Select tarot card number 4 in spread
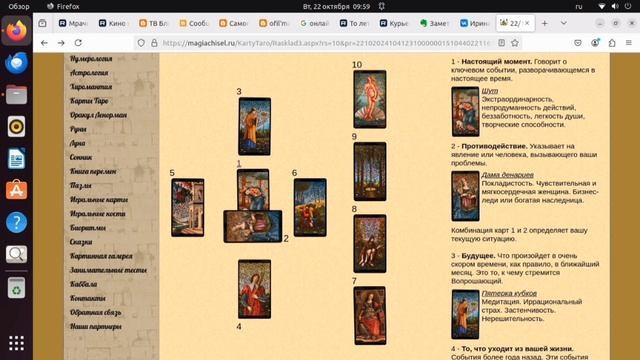 coord(254,289)
